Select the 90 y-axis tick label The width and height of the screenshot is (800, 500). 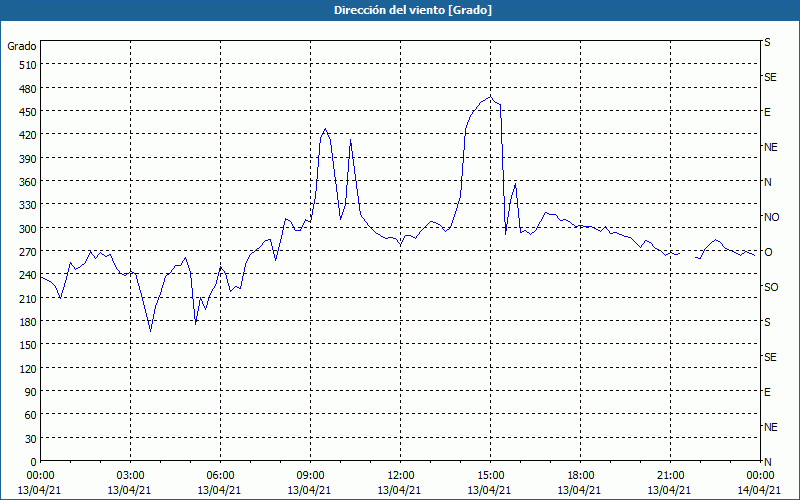coord(29,392)
